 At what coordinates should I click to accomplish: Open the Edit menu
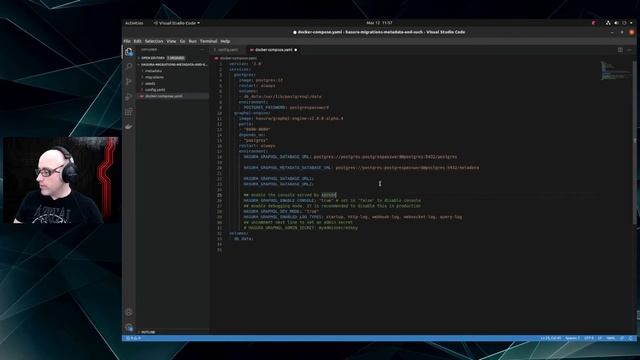(137, 41)
